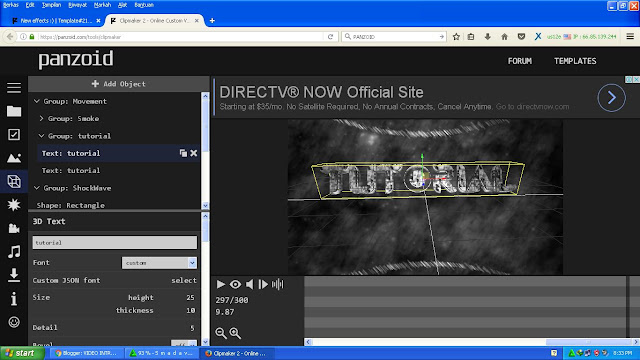Click the smiley face icon in sidebar
640x360 pixels.
pos(14,322)
